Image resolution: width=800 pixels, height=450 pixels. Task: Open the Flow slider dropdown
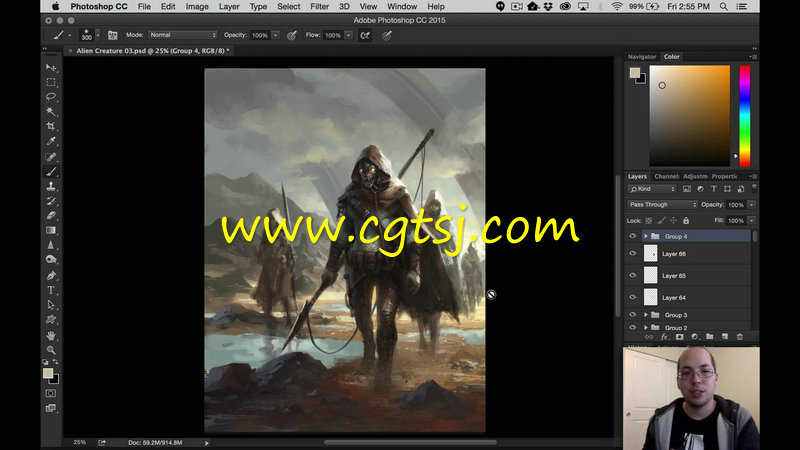[x=348, y=35]
